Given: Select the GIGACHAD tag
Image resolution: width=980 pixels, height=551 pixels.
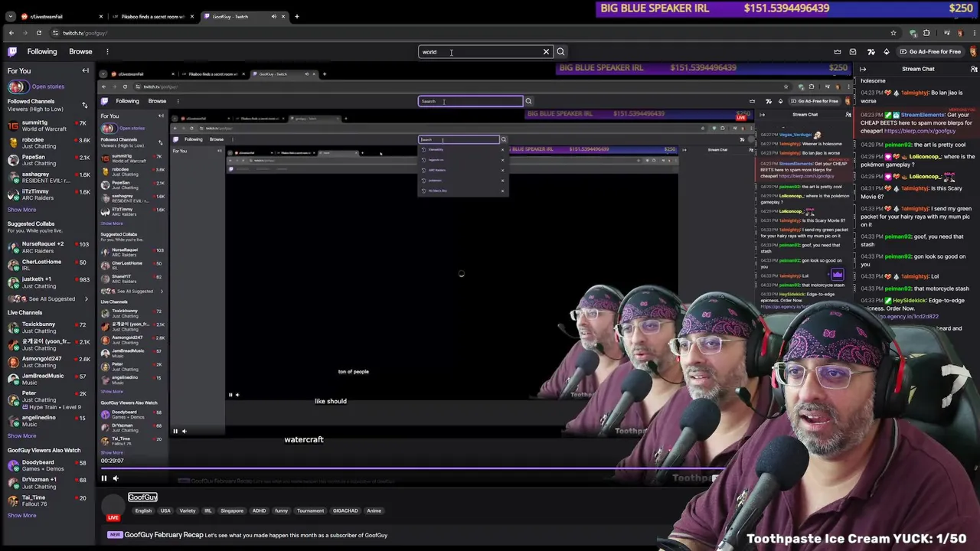Looking at the screenshot, I should pos(345,510).
